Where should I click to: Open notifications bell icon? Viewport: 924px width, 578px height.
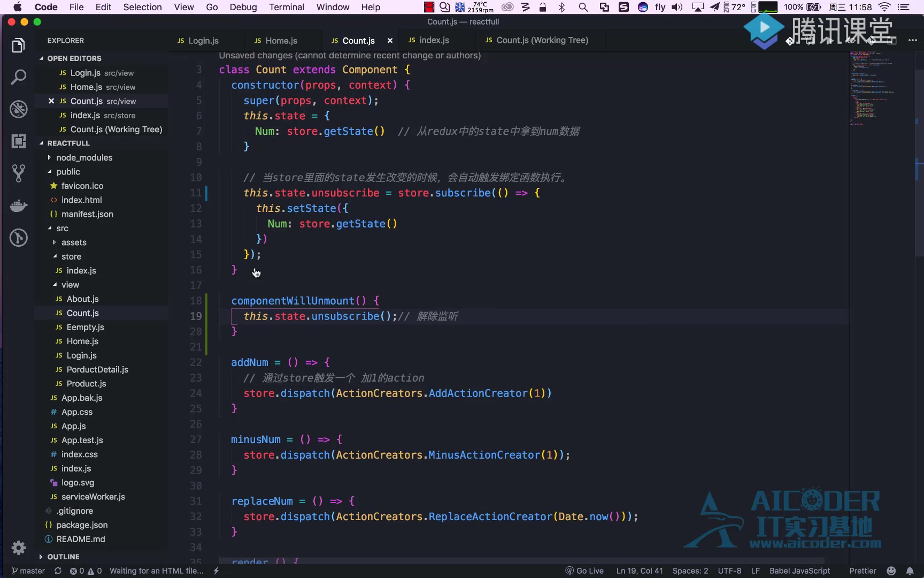[x=910, y=571]
